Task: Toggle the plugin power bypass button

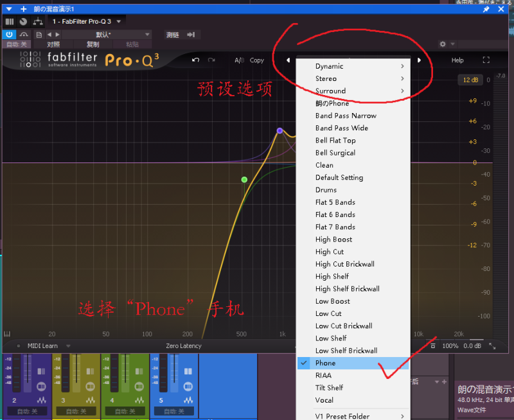Action: [x=9, y=35]
